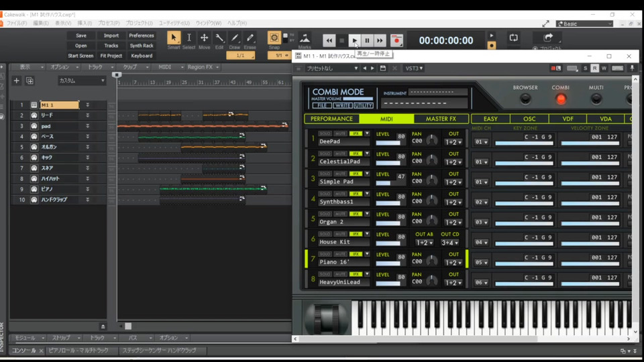Open the EASY tab
This screenshot has width=644, height=362.
[490, 119]
